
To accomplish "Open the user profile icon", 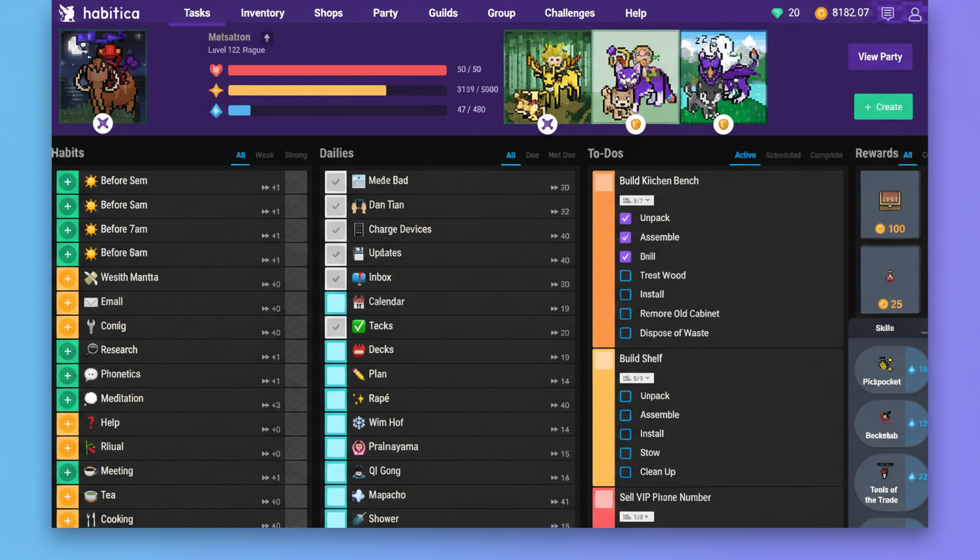I will coord(915,13).
